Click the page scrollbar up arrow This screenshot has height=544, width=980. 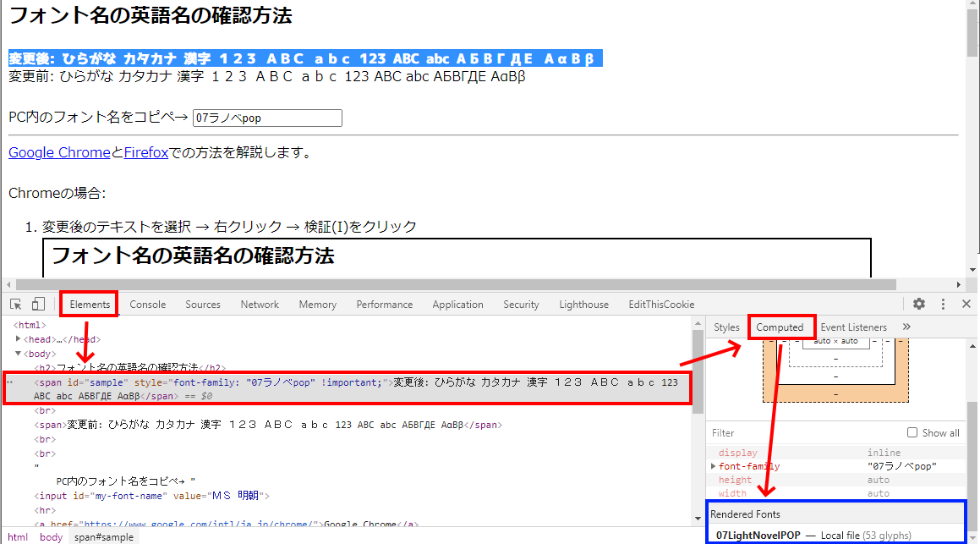pos(972,6)
